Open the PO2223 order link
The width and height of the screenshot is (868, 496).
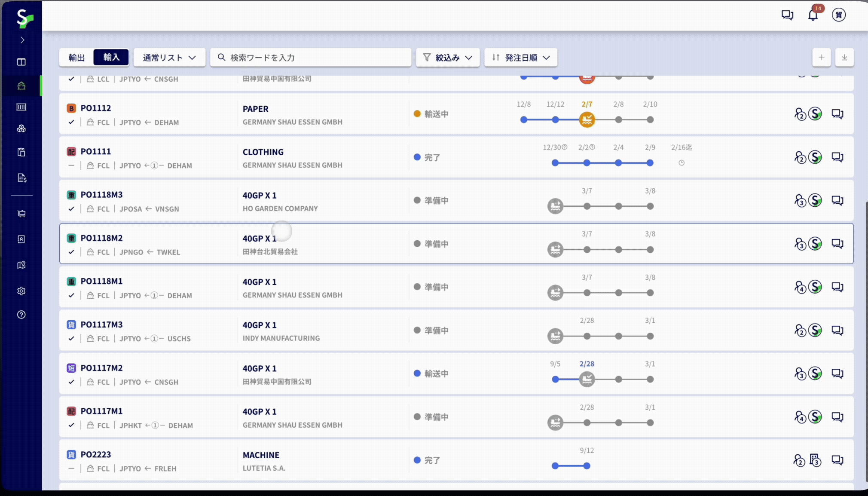[x=96, y=454]
